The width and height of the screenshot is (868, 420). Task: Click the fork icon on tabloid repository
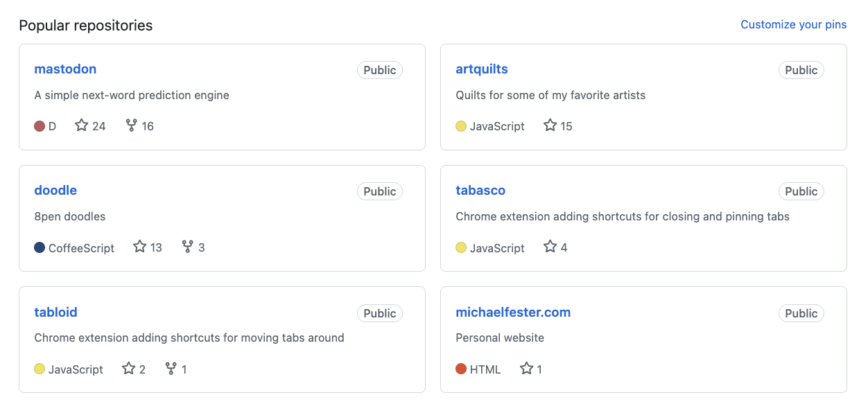(171, 369)
